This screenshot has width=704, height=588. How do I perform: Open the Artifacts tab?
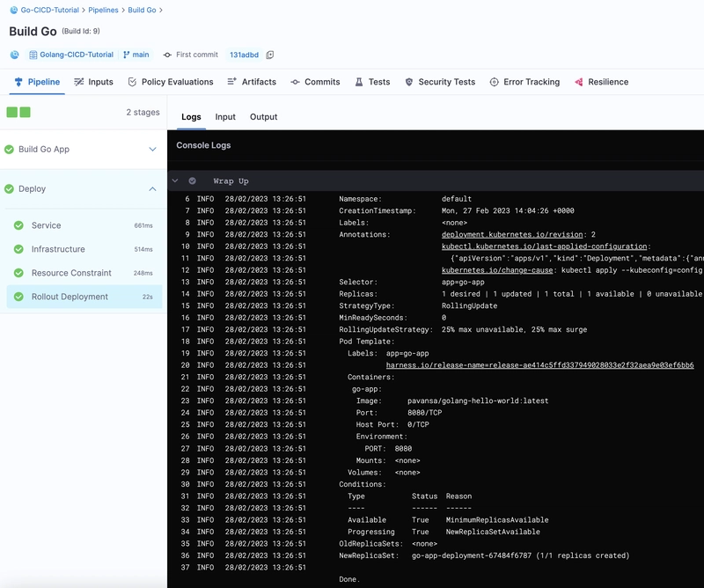coord(252,82)
